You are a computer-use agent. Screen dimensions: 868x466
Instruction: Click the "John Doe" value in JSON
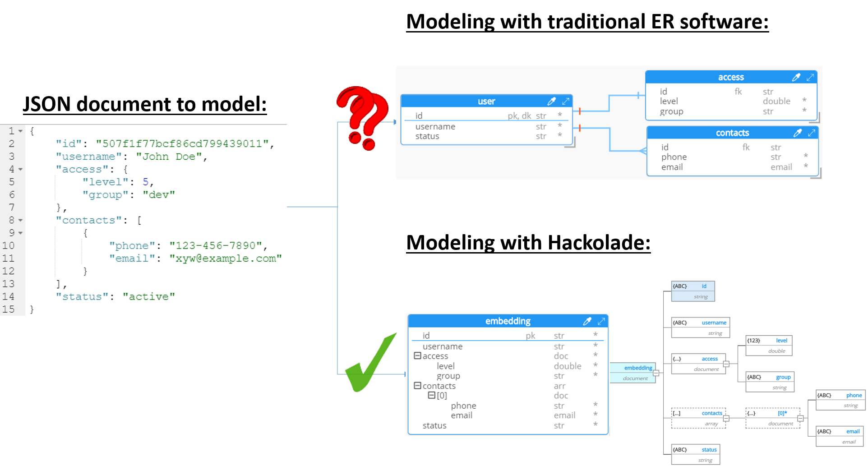pos(169,157)
